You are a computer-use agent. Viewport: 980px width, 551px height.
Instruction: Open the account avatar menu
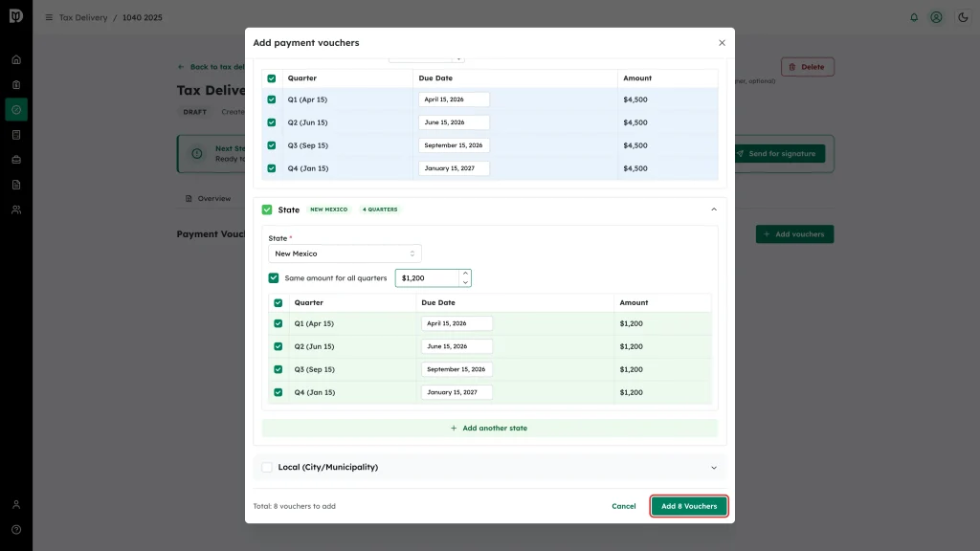[936, 17]
